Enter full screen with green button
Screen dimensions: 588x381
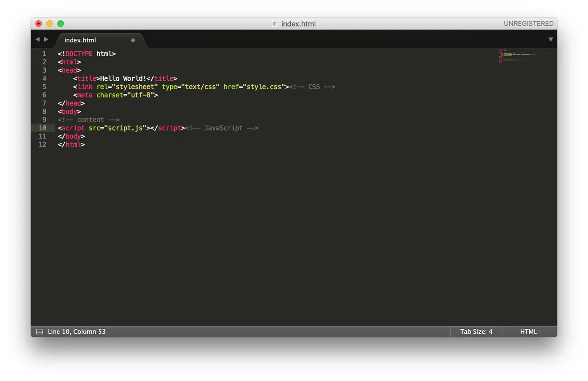coord(60,24)
